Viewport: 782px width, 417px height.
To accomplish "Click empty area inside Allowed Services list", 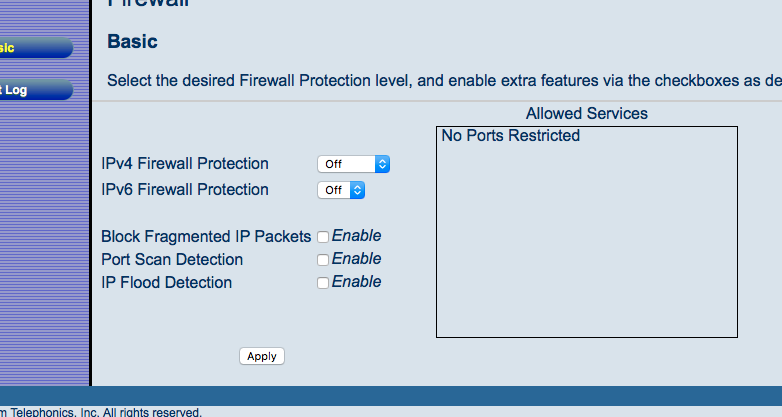I will click(586, 250).
